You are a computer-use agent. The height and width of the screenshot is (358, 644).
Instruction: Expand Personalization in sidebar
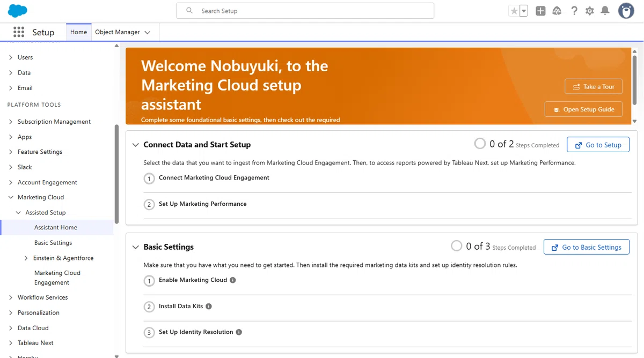click(11, 313)
